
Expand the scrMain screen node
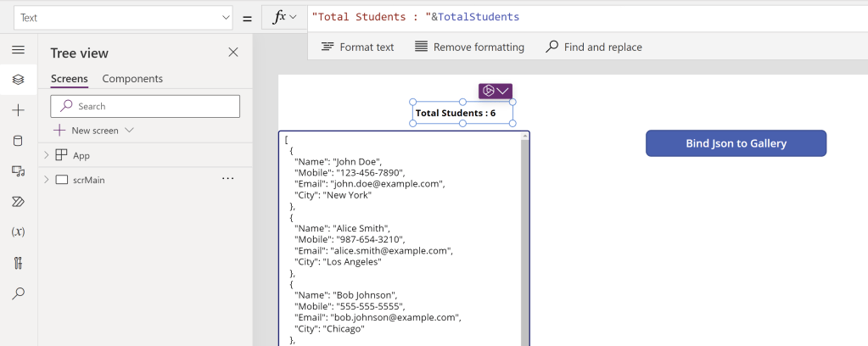click(x=46, y=180)
